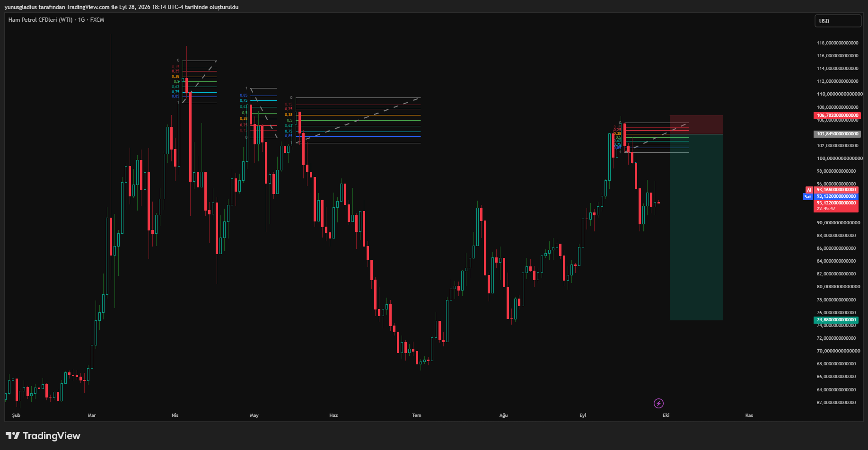
Task: Click the Eyl month label
Action: point(583,415)
